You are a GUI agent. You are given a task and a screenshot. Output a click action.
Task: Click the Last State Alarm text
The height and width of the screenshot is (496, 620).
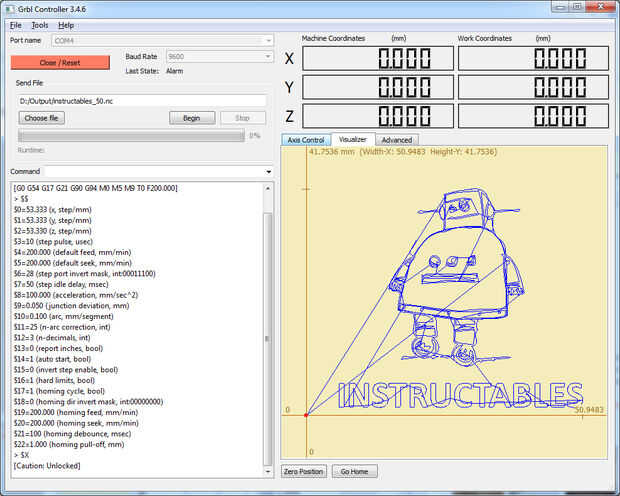(174, 71)
